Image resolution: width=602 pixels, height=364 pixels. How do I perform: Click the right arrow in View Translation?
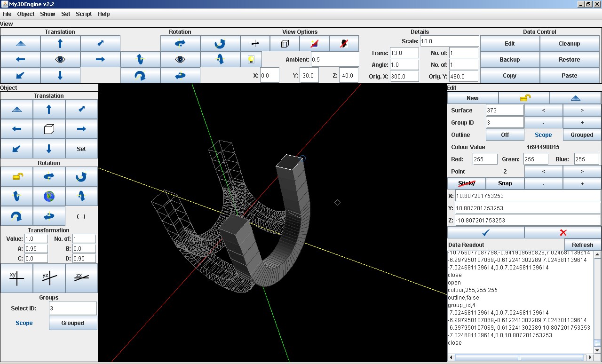[x=100, y=59]
